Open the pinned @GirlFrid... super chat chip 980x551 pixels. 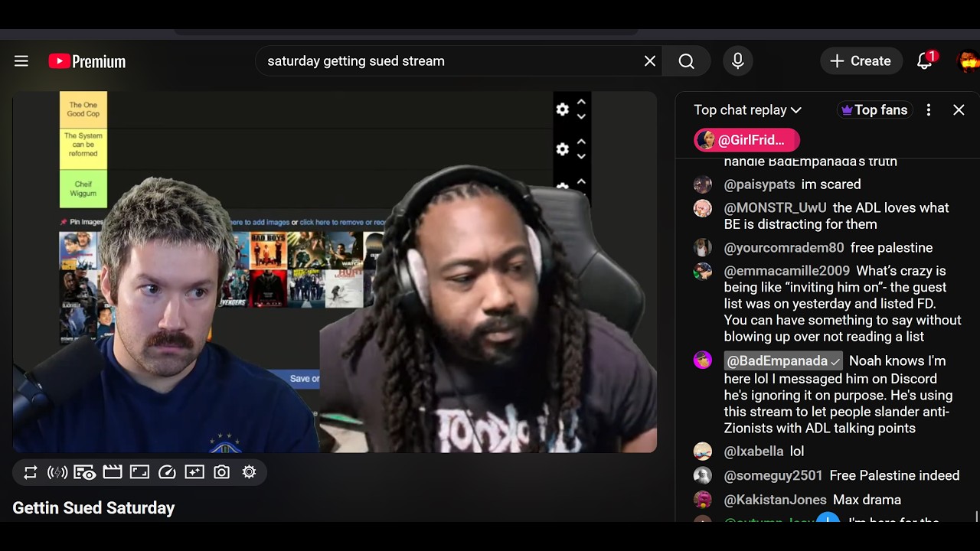point(746,140)
